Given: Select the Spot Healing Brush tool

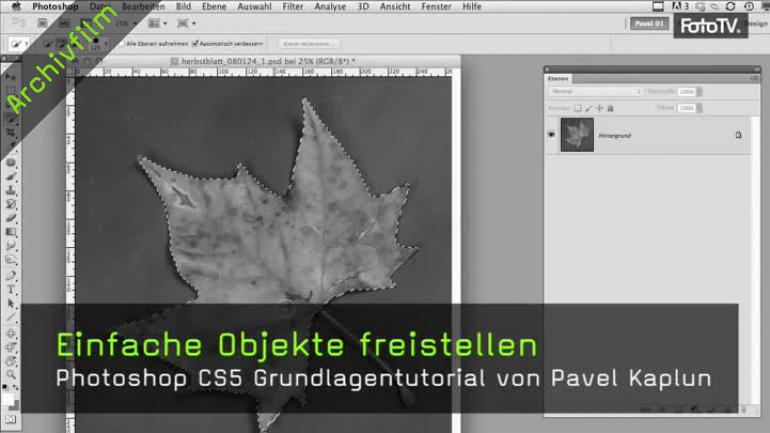Looking at the screenshot, I should tap(11, 162).
